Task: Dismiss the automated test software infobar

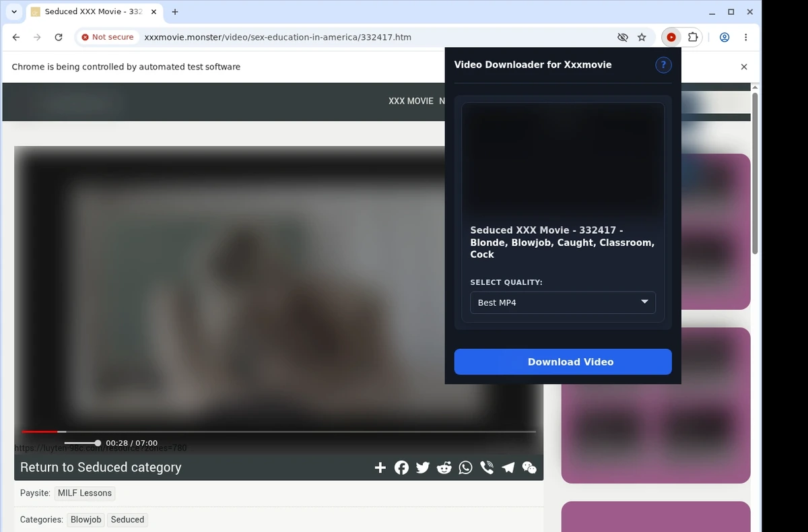Action: 744,67
